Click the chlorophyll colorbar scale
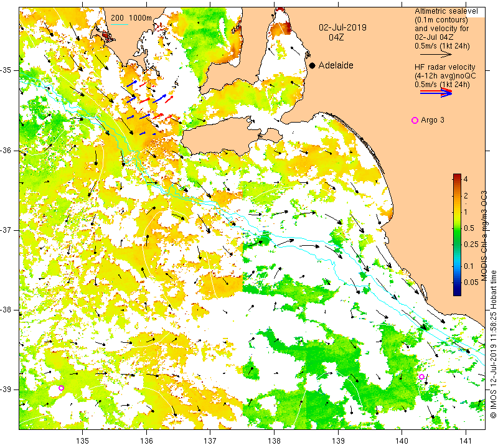This screenshot has height=448, width=498. click(x=457, y=235)
